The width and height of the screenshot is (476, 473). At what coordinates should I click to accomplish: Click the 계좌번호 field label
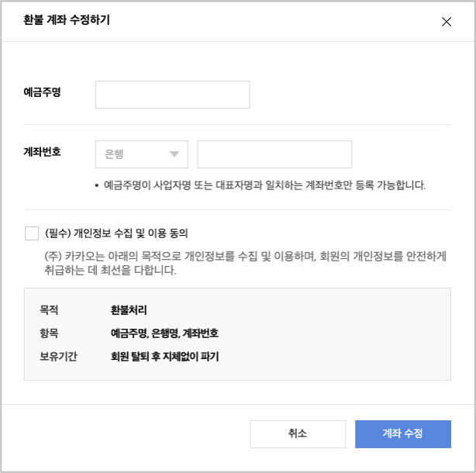click(43, 152)
